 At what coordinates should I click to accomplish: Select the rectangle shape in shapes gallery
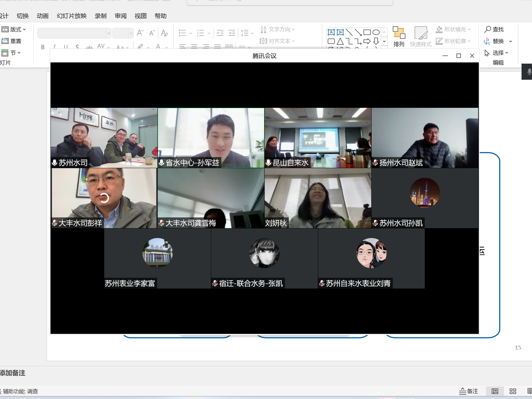coord(367,32)
